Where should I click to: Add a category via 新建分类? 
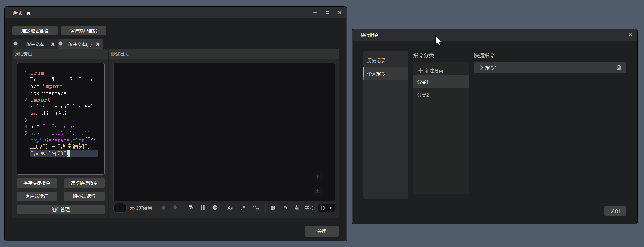tap(431, 71)
